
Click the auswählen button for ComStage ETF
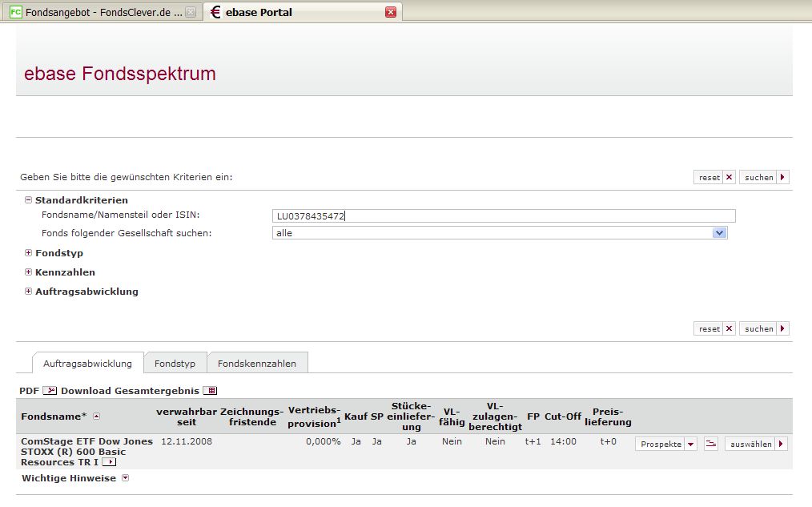(x=756, y=444)
